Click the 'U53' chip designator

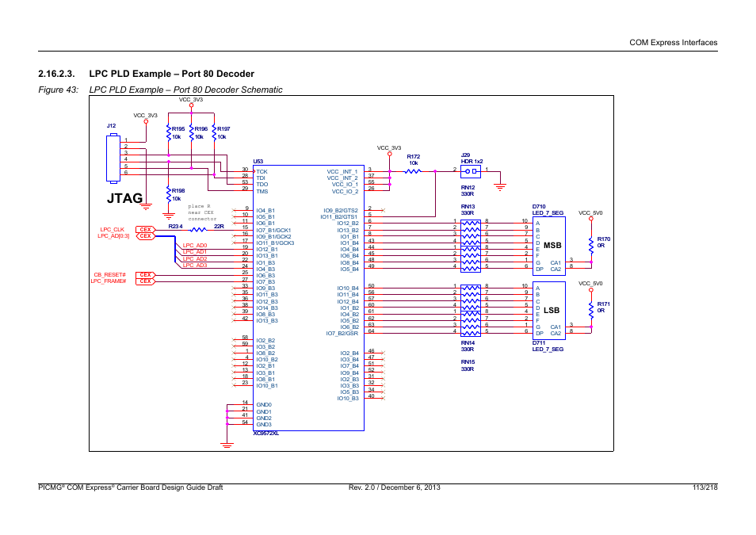tap(258, 162)
